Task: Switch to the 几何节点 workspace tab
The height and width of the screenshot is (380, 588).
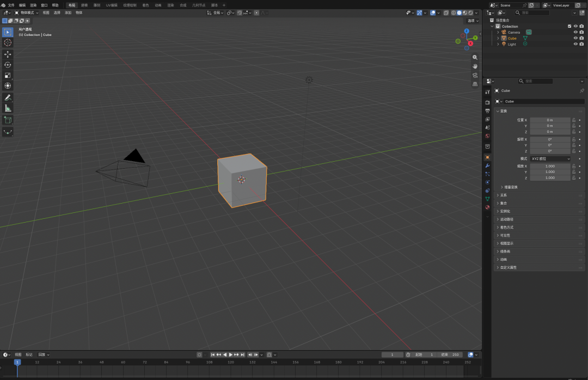Action: [199, 5]
